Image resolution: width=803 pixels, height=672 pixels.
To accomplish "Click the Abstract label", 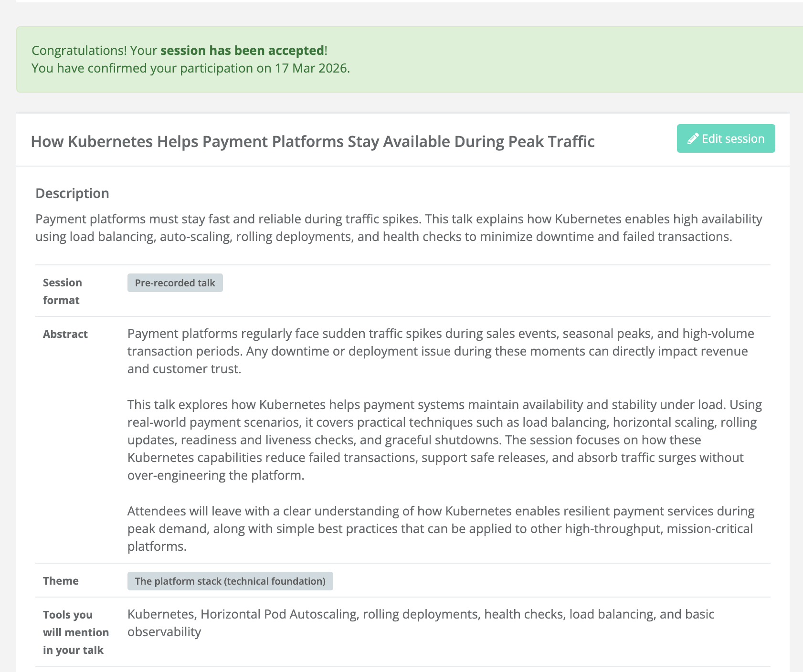I will click(65, 334).
